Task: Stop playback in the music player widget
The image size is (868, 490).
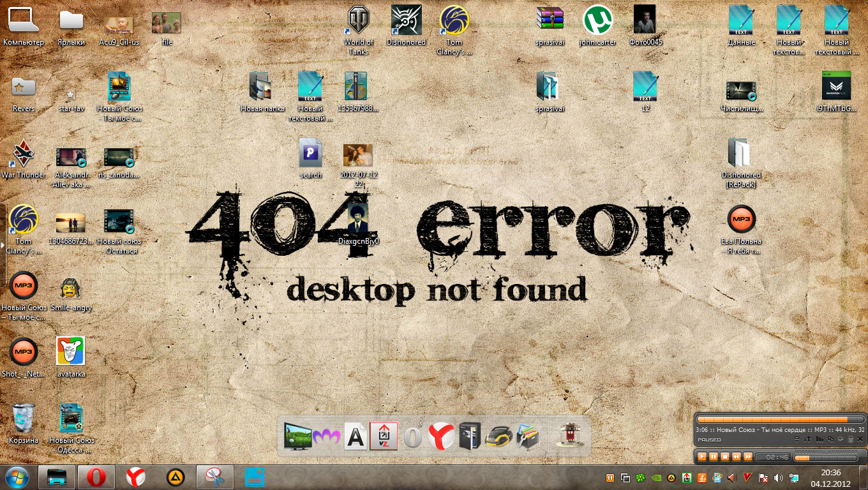Action: point(724,457)
